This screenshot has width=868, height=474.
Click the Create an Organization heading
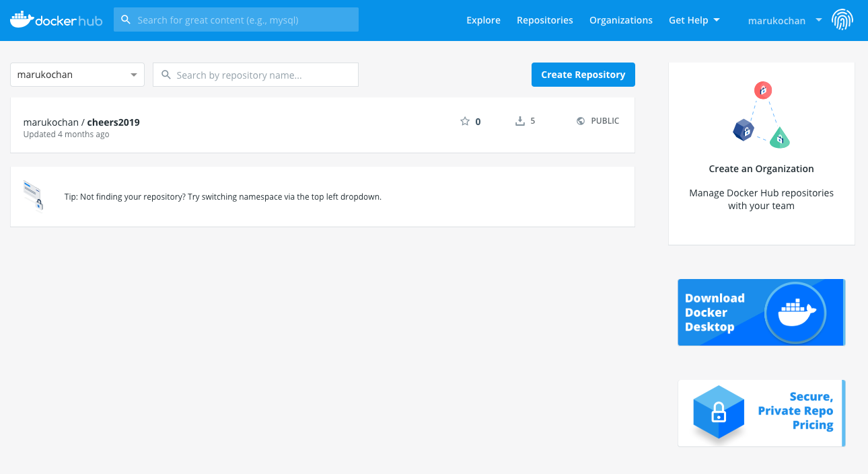(x=761, y=169)
